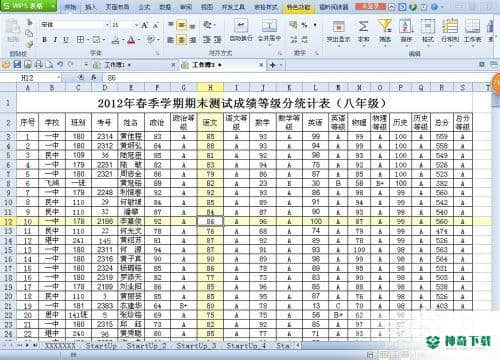This screenshot has width=500, height=360.
Task: Open the font size dropdown
Action: (136, 25)
